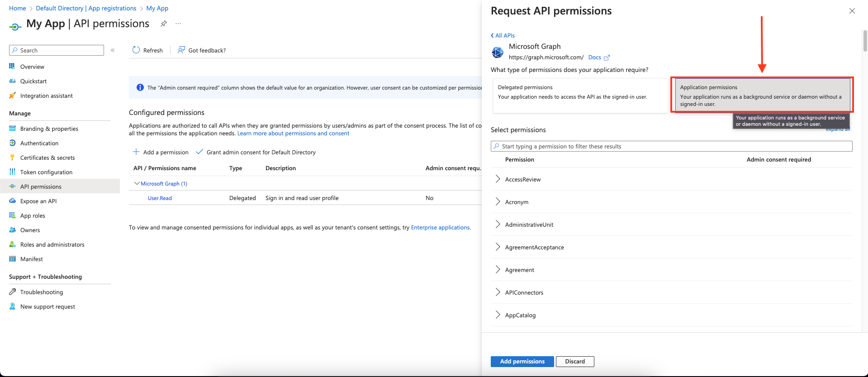Image resolution: width=868 pixels, height=377 pixels.
Task: Click Home in the breadcrumb
Action: (18, 8)
